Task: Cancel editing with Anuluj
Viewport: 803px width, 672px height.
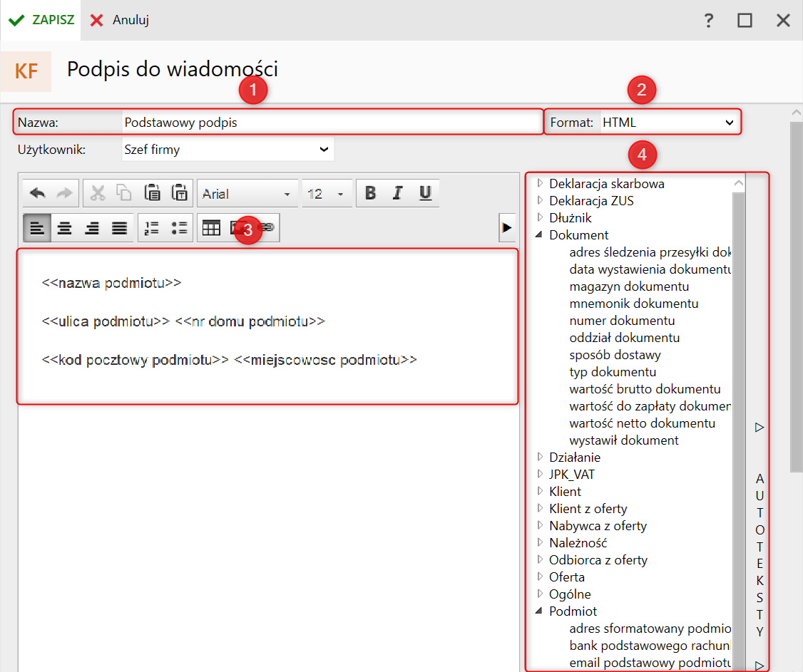Action: click(x=119, y=20)
